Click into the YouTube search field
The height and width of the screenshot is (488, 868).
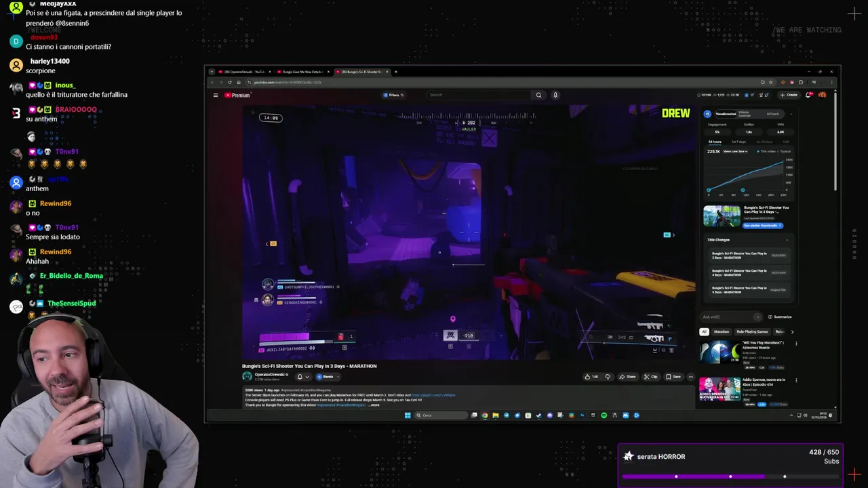479,95
